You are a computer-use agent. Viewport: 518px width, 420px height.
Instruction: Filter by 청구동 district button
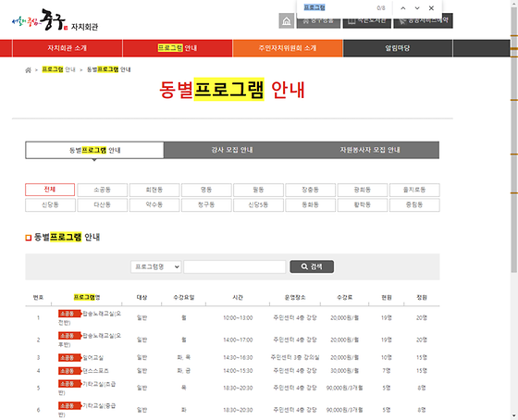pos(206,204)
